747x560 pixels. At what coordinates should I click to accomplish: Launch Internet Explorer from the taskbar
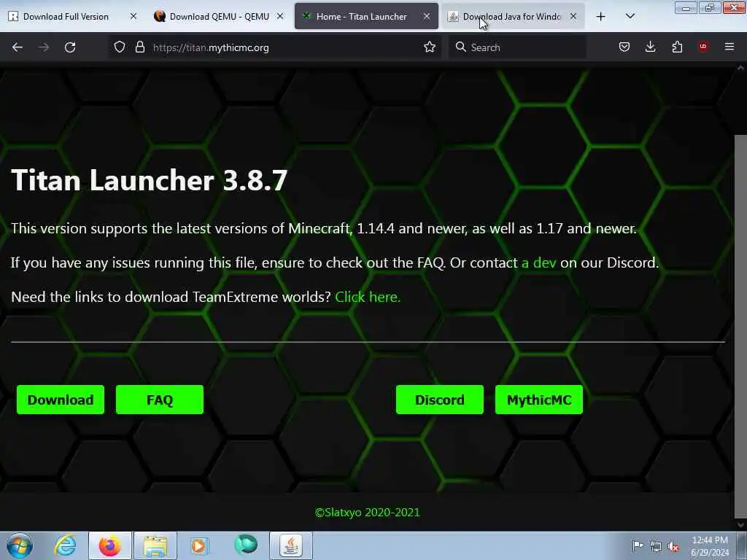[65, 545]
